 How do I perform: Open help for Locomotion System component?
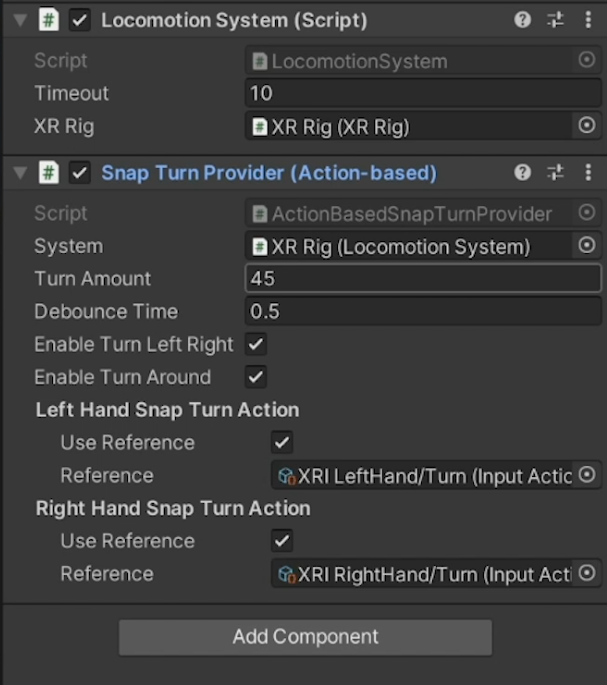[522, 20]
